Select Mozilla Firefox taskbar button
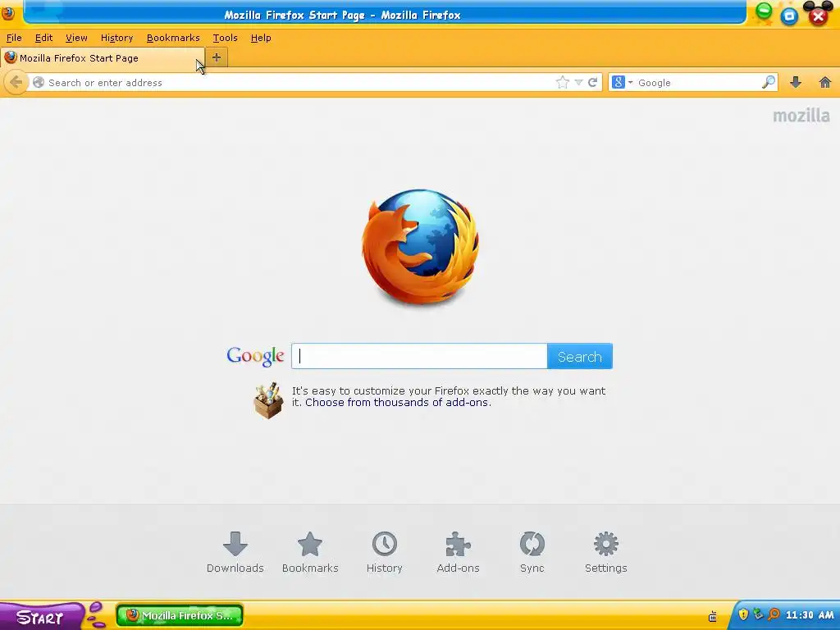 coord(180,615)
